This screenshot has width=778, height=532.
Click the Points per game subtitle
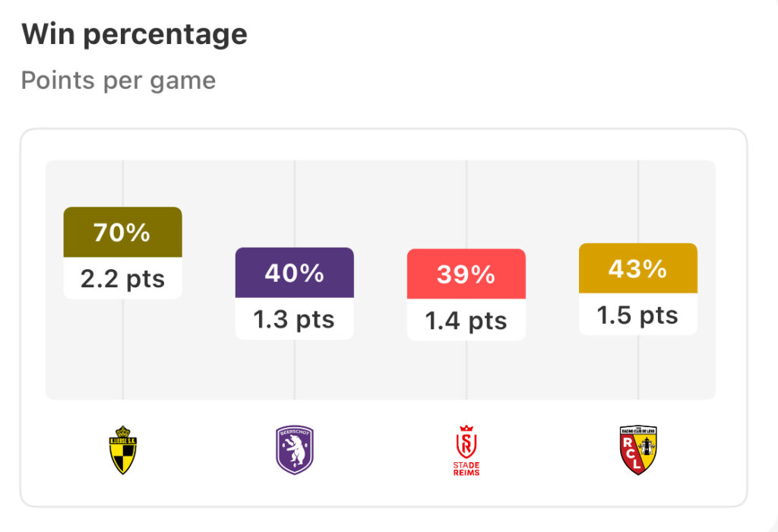tap(118, 81)
